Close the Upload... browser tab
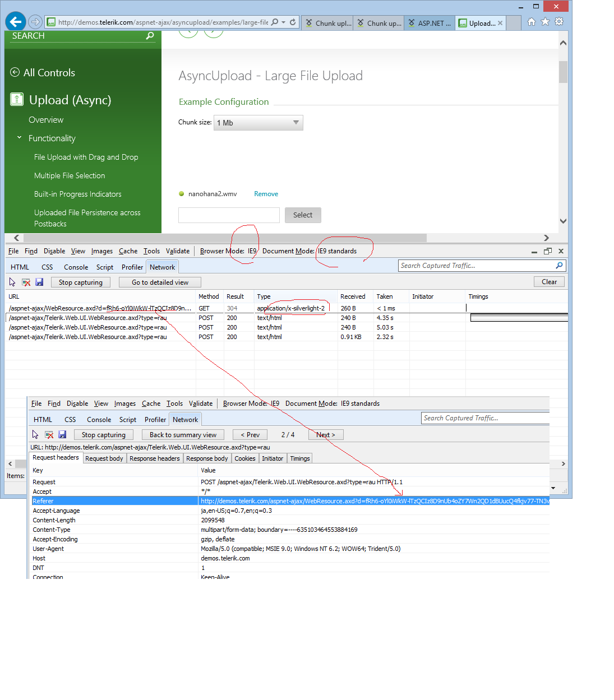 [x=500, y=23]
